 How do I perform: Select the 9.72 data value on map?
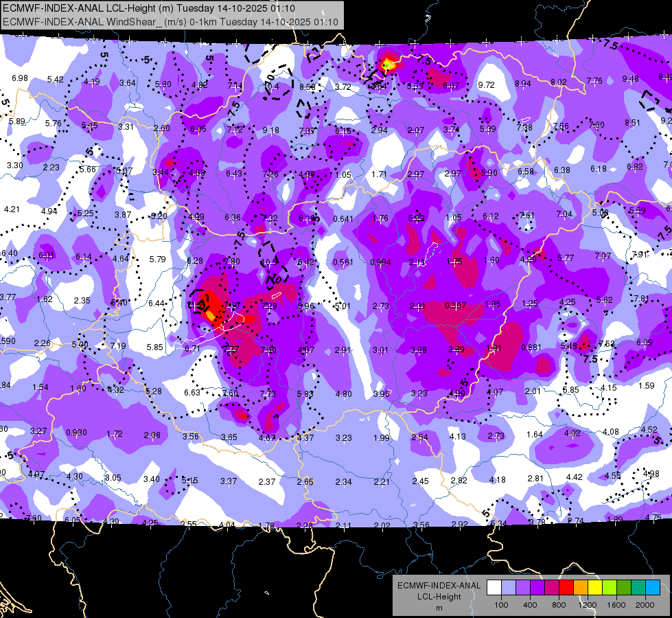[x=486, y=85]
